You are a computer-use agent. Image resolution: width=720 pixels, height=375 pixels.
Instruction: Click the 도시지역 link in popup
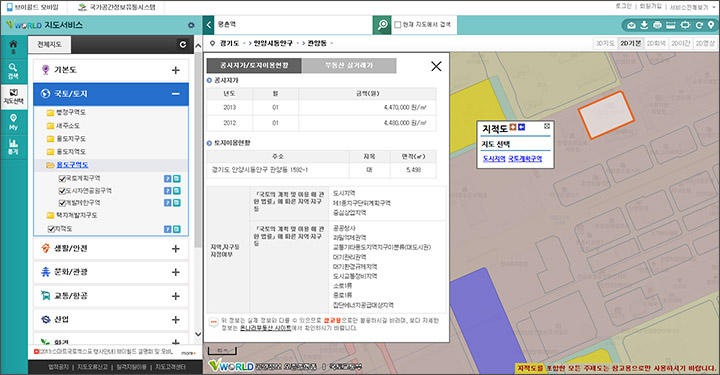click(494, 159)
